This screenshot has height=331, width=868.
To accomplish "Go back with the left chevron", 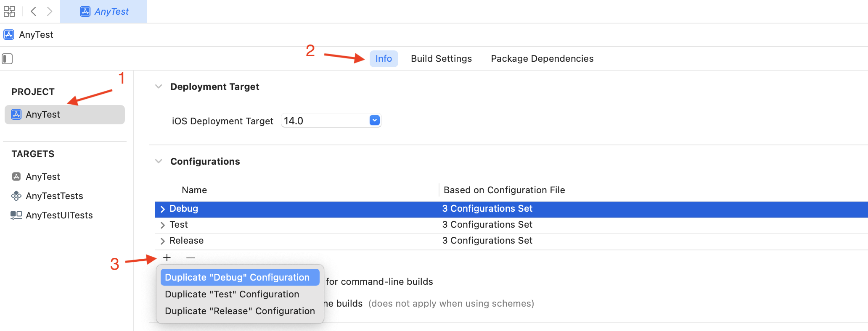I will [34, 11].
